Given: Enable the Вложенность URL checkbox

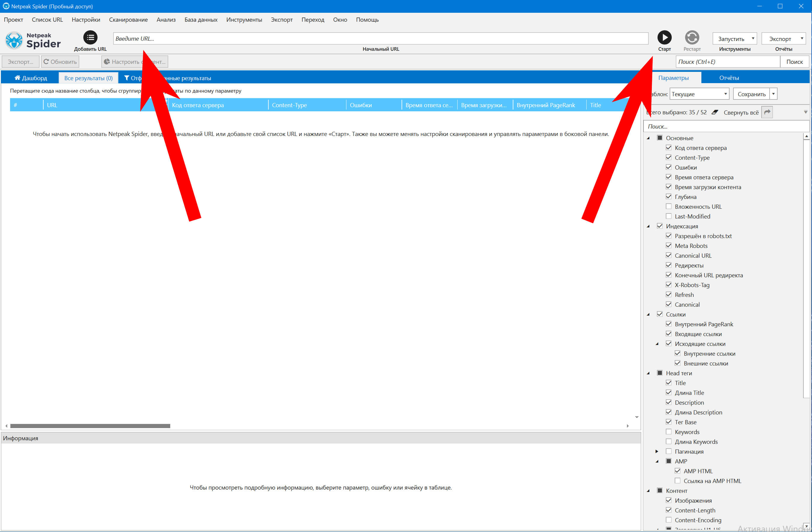Looking at the screenshot, I should 668,207.
